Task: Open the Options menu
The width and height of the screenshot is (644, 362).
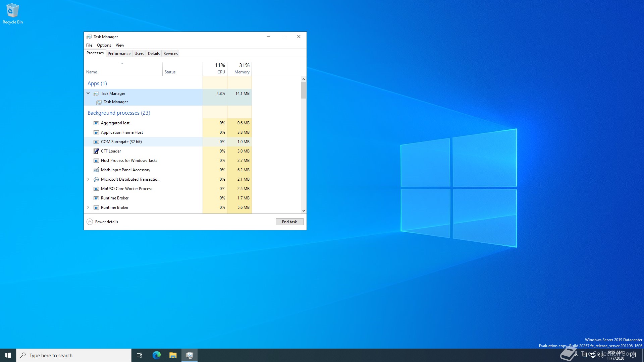Action: [x=104, y=45]
